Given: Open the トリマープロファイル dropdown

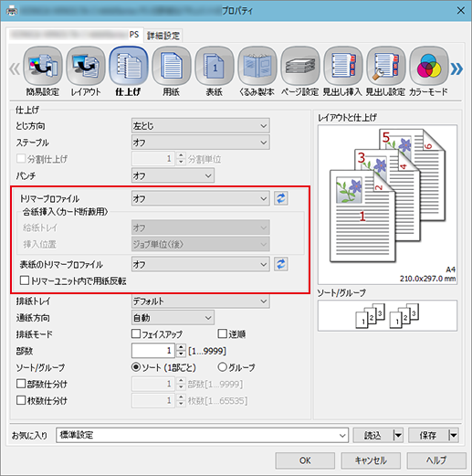Looking at the screenshot, I should [200, 198].
